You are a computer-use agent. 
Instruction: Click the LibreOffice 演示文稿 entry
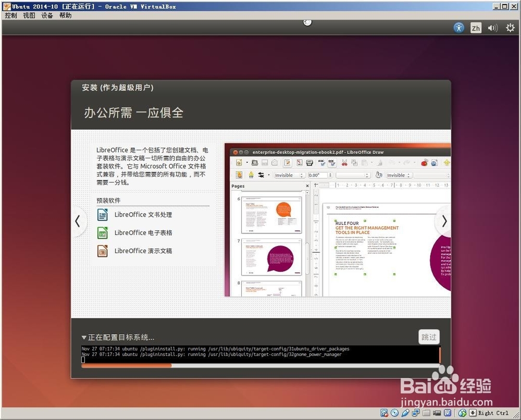pyautogui.click(x=143, y=251)
